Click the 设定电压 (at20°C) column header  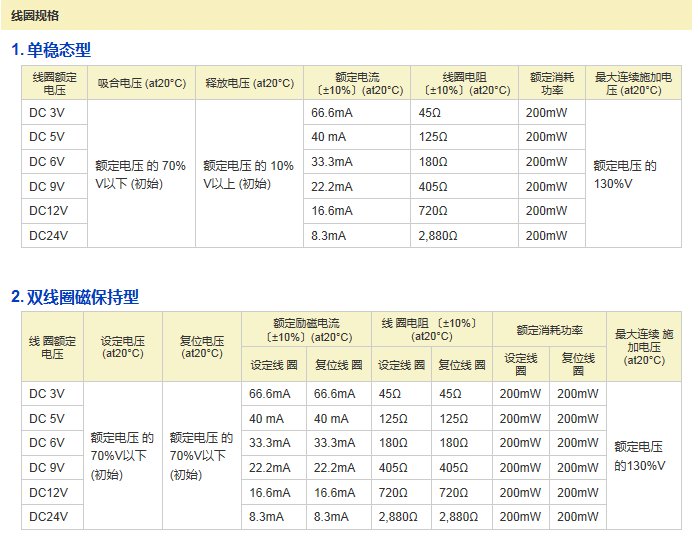click(122, 346)
